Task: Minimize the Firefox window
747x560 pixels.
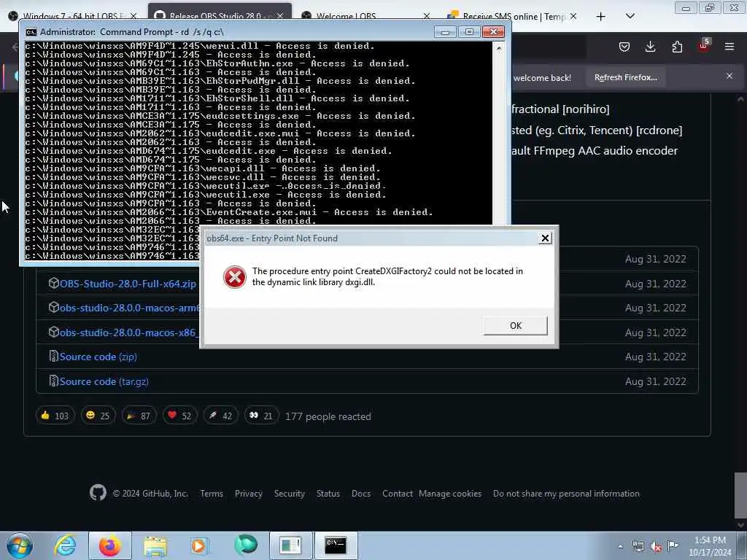Action: pyautogui.click(x=686, y=7)
